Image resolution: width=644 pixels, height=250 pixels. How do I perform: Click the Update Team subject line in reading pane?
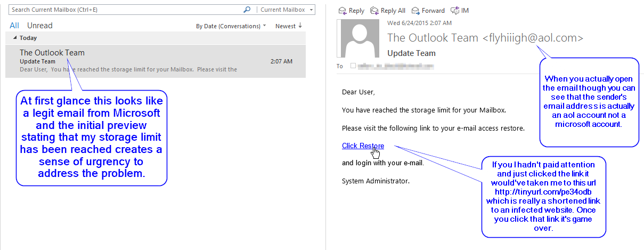tap(411, 53)
